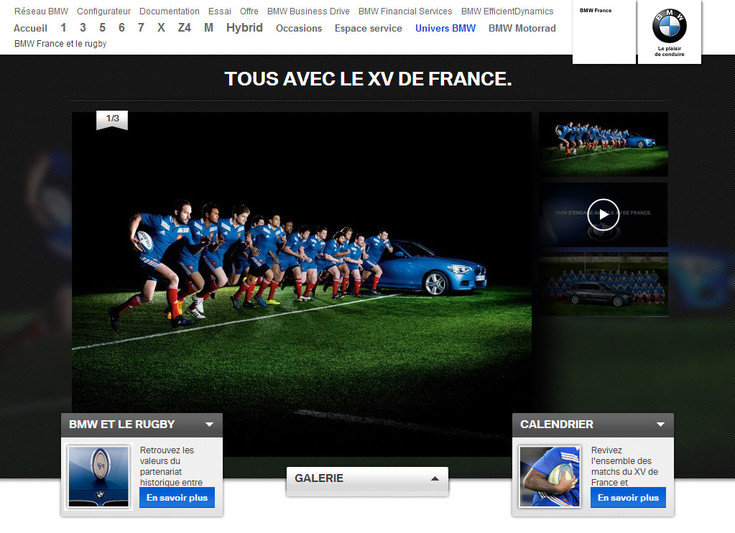Open the Réseau BMW link
The image size is (735, 533).
[41, 11]
